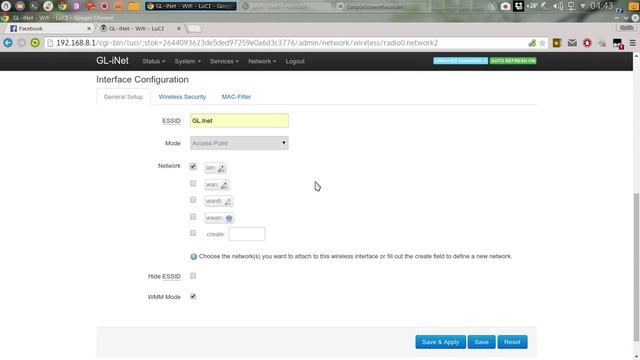640x360 pixels.
Task: Bookmark this page with the star icon
Action: [x=542, y=43]
